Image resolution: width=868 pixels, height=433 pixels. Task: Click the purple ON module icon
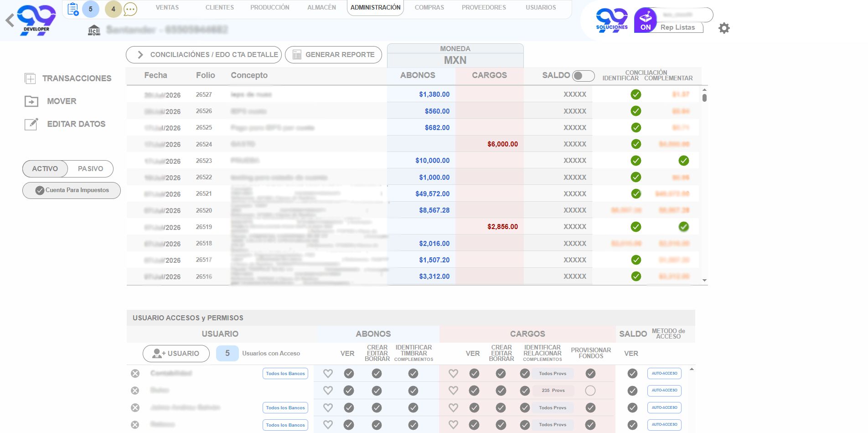[x=645, y=20]
